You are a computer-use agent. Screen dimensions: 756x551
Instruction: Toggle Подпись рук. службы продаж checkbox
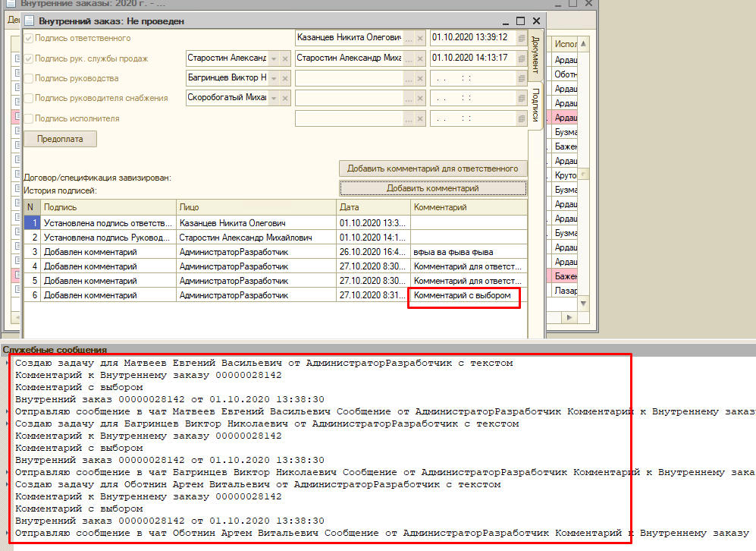tap(29, 58)
